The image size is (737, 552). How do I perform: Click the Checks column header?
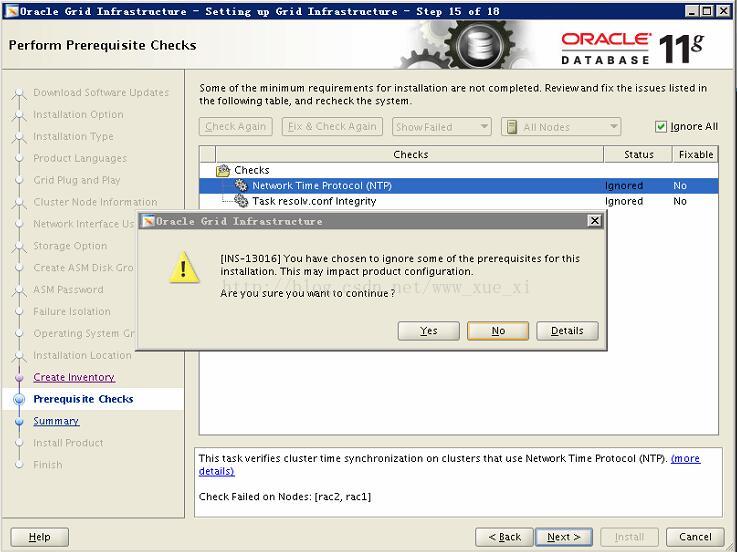click(410, 154)
